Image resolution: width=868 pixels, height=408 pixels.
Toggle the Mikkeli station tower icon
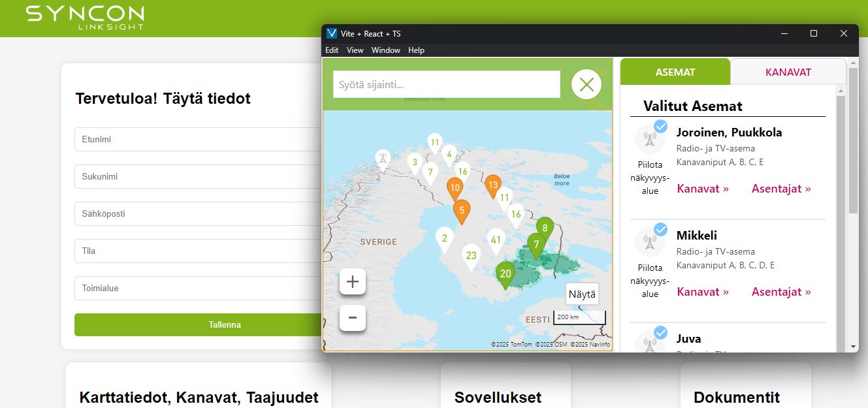(x=649, y=243)
